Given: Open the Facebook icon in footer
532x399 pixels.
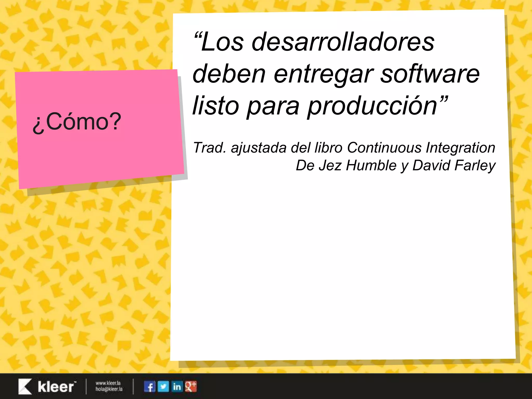Looking at the screenshot, I should point(150,387).
